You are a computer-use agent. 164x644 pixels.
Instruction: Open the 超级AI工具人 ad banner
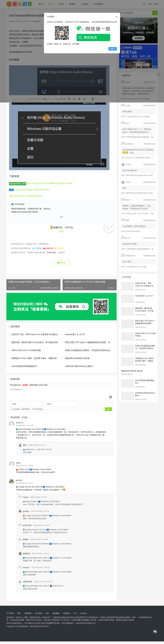click(x=139, y=30)
